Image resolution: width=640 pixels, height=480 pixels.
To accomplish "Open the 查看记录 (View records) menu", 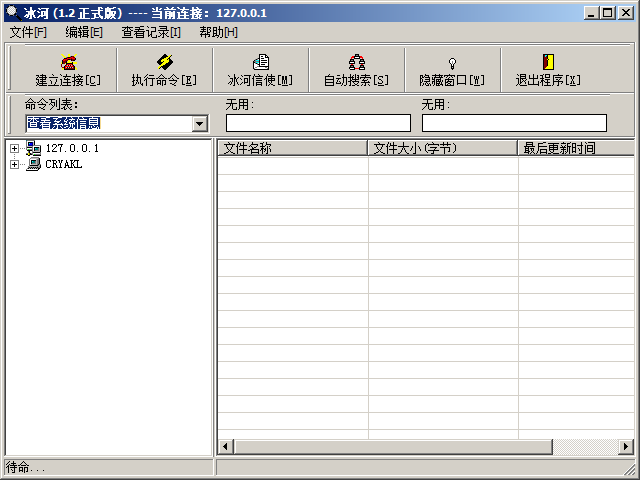I will pyautogui.click(x=151, y=32).
